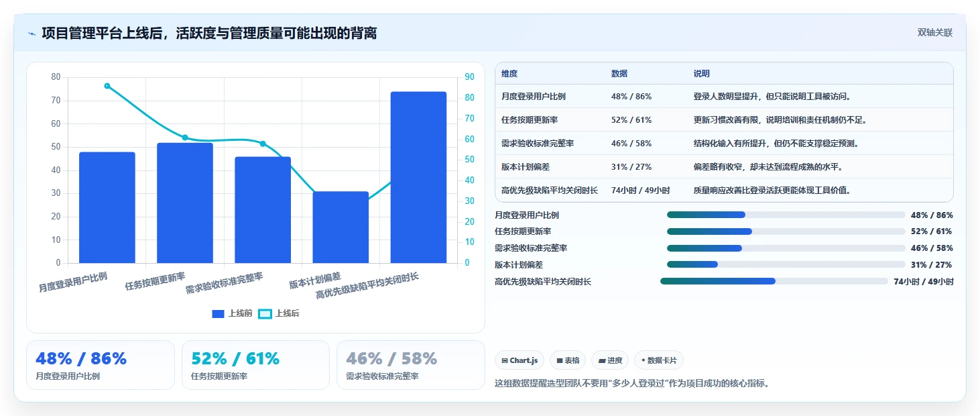
Task: Click the x-axis label 高优先级缺陷平均关闭时长
Action: (x=367, y=286)
